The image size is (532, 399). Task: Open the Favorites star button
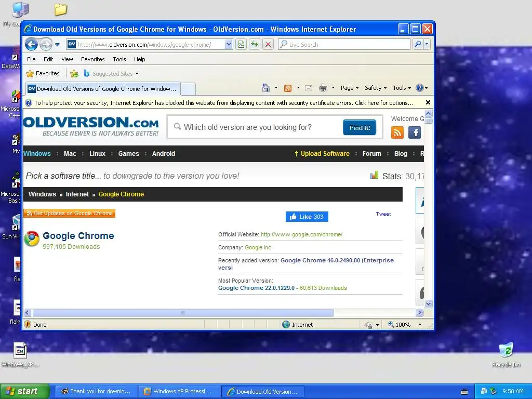[43, 73]
